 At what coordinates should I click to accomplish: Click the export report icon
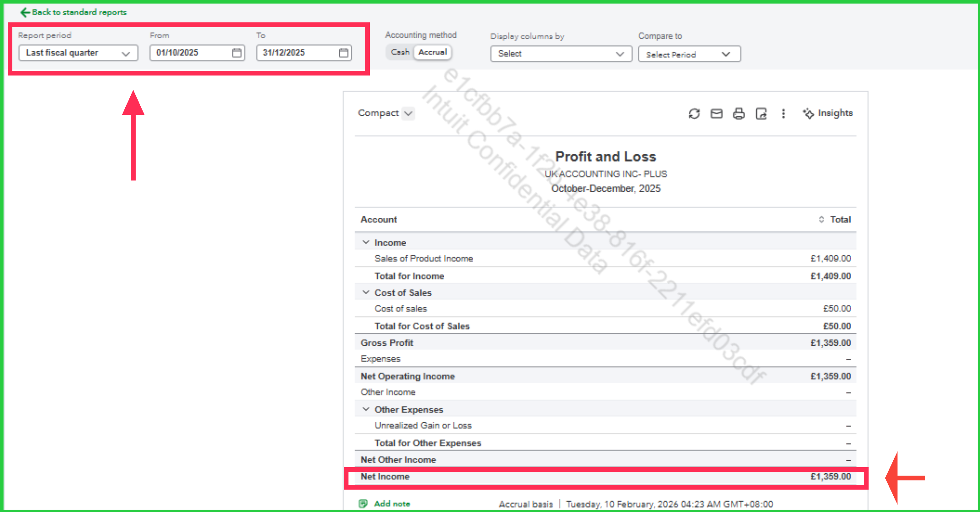[761, 114]
